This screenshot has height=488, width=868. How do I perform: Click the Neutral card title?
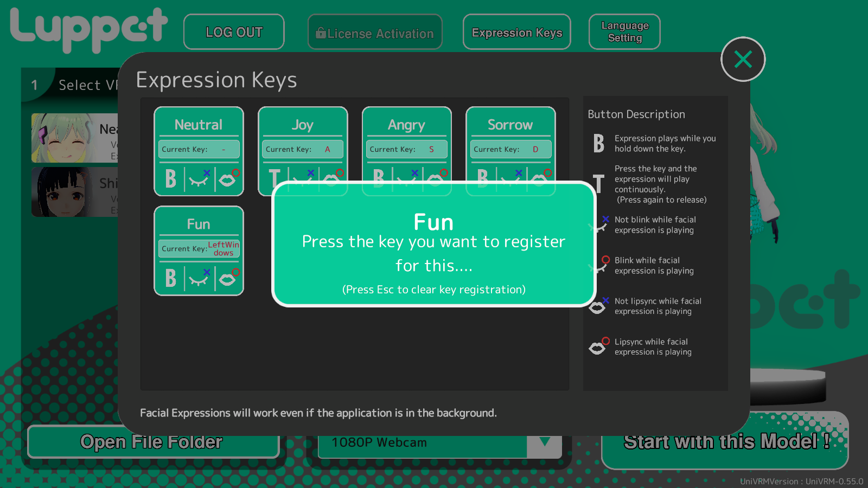(199, 125)
